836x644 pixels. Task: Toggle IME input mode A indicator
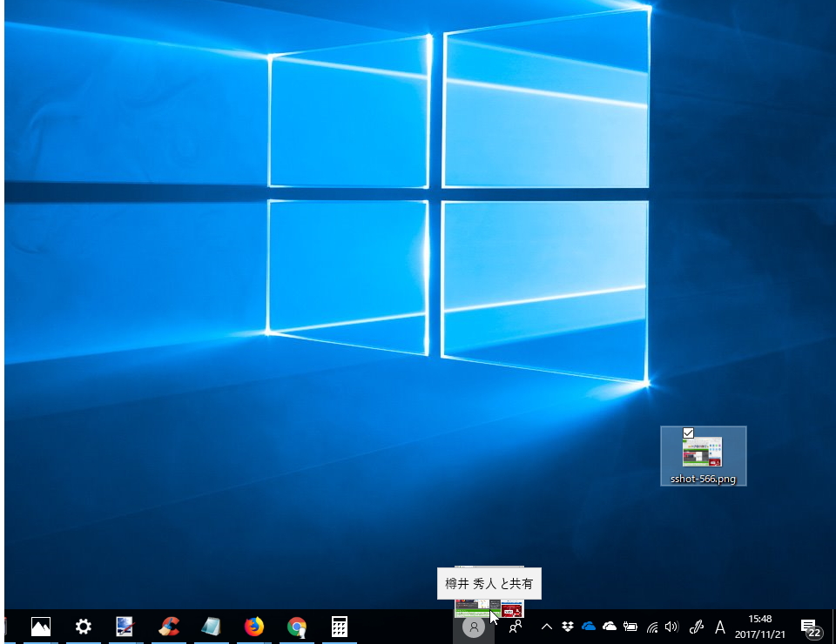(720, 627)
